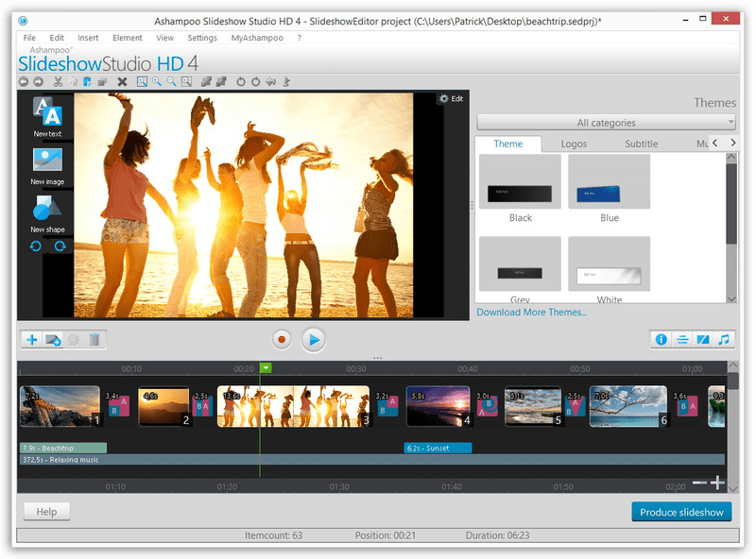The height and width of the screenshot is (559, 756).
Task: Select the Sunset text track clip
Action: click(438, 449)
